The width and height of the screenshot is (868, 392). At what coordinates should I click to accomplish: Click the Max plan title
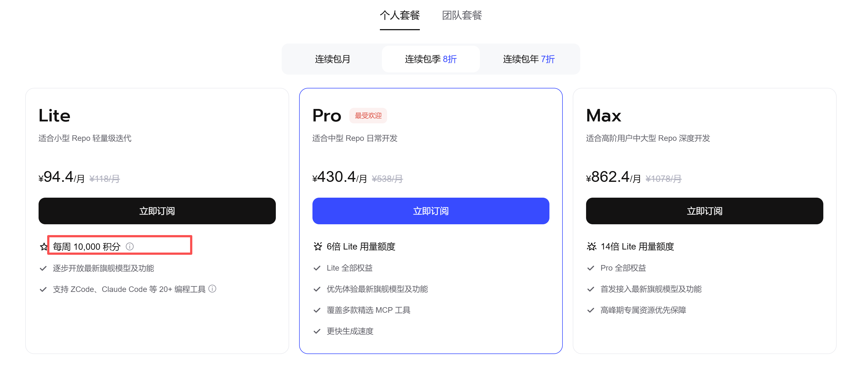click(603, 116)
